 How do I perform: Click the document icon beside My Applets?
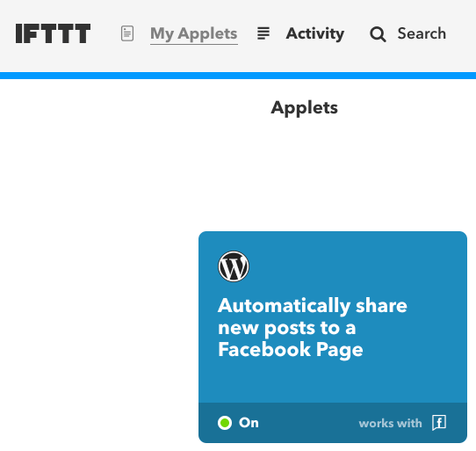(x=127, y=33)
